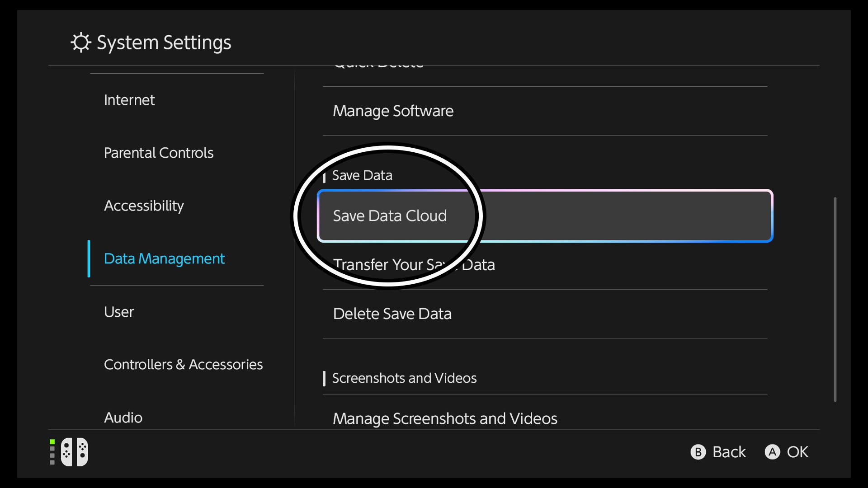
Task: Click the A button icon
Action: (x=772, y=452)
